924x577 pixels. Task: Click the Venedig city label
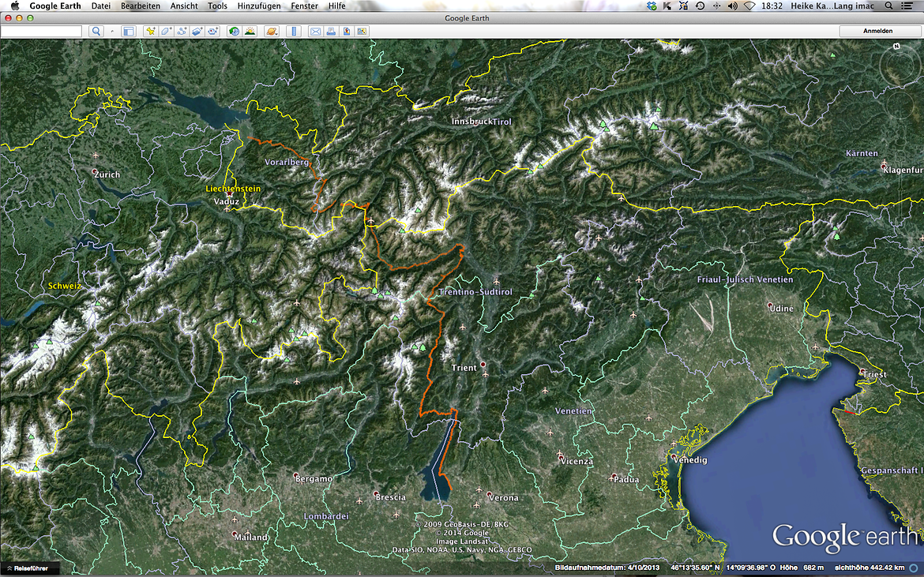[x=689, y=460]
